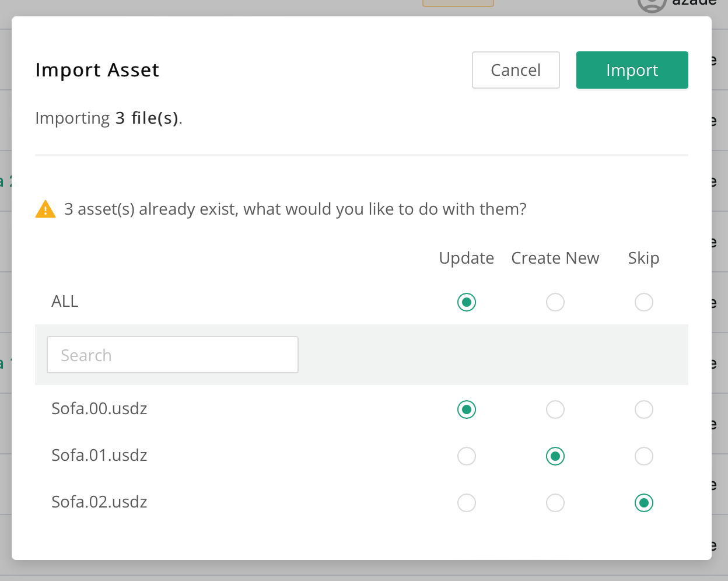Click the Sofa.00.usdz file name
728x581 pixels.
99,408
